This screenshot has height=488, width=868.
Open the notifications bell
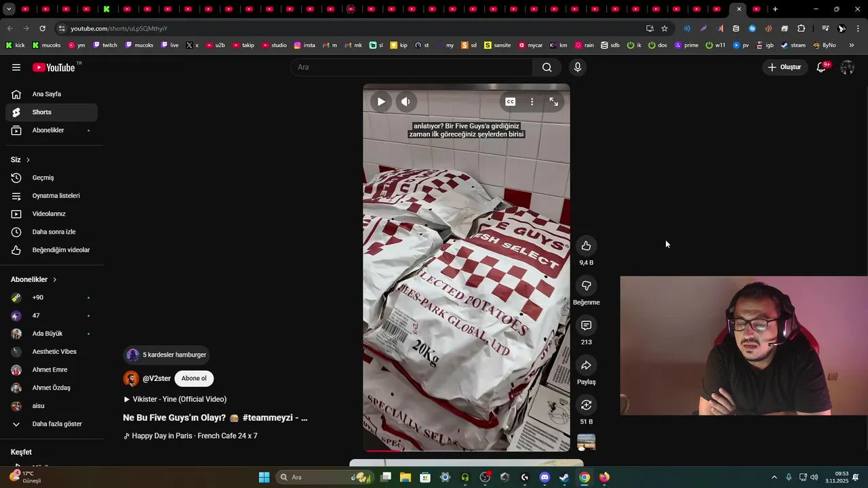(821, 67)
